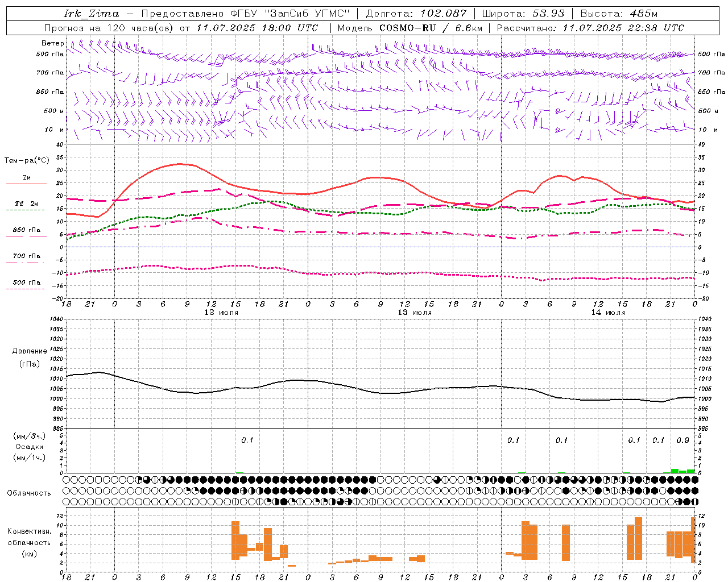
Task: Click the Осадки precipitation label
Action: (30, 447)
